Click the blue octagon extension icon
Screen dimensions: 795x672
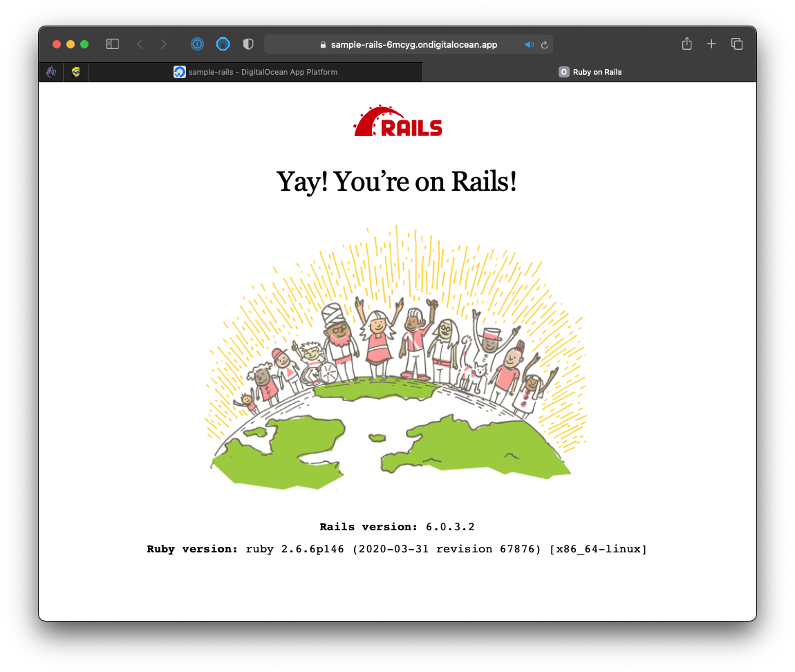(223, 44)
